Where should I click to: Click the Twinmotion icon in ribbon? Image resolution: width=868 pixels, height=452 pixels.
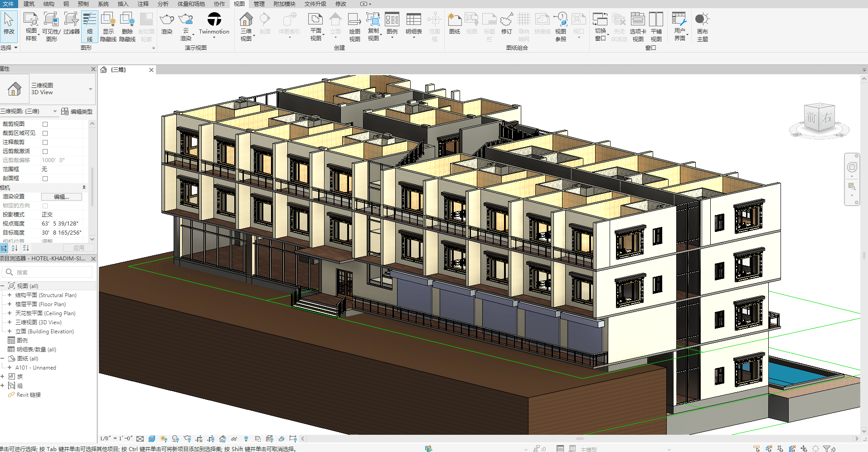[x=214, y=20]
